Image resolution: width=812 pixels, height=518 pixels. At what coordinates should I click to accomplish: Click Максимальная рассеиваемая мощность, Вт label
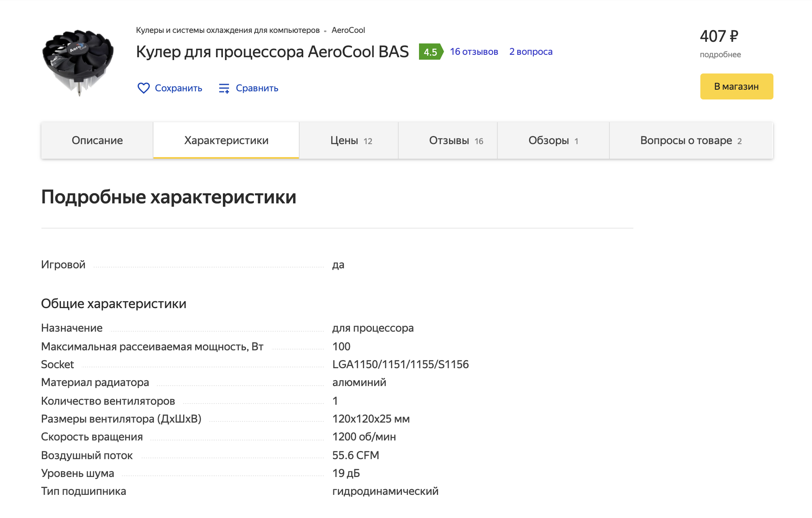[x=152, y=347]
